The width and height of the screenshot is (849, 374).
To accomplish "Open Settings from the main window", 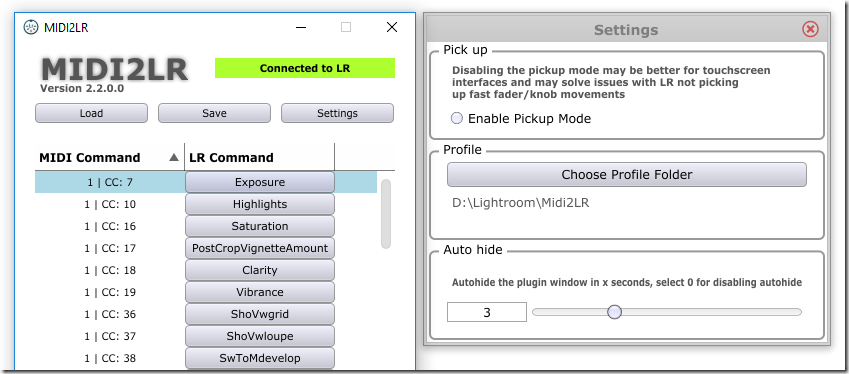I will click(337, 113).
